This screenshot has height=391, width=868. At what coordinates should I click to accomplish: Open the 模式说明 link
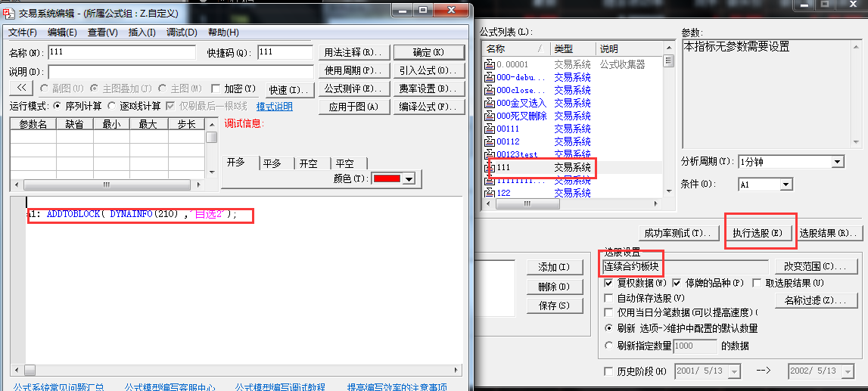[274, 106]
